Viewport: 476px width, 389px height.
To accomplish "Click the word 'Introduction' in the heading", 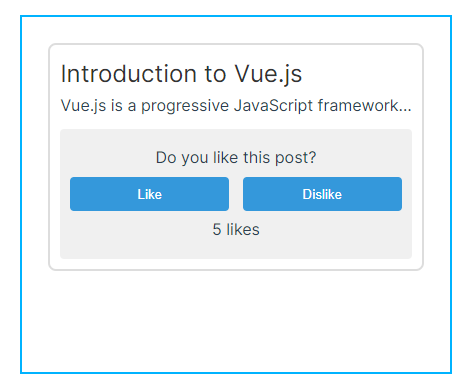I will [129, 74].
